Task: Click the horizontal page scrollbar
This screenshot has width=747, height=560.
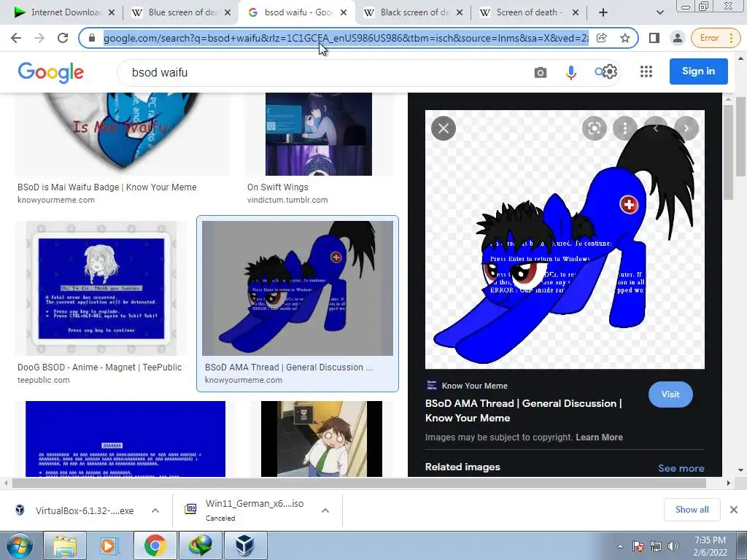Action: coord(359,483)
